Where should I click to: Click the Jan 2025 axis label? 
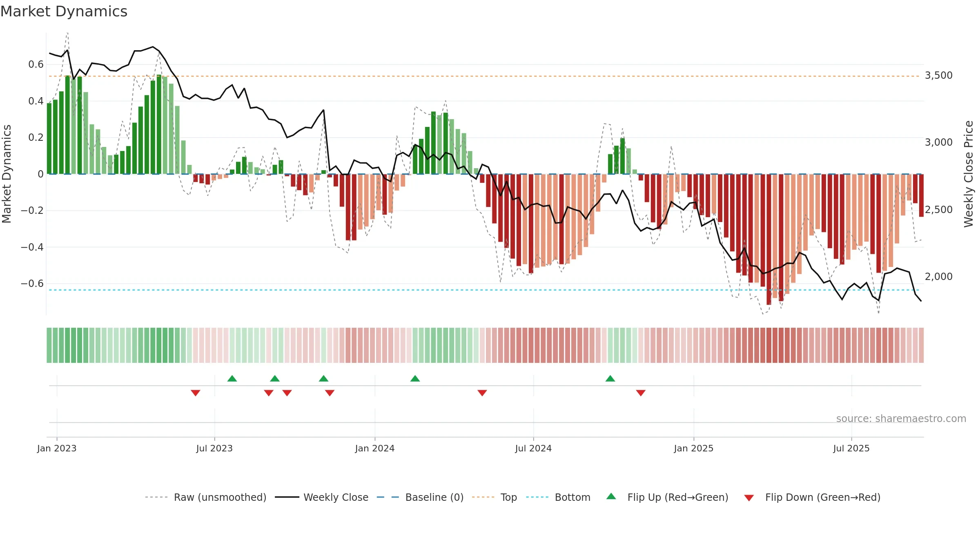click(694, 448)
